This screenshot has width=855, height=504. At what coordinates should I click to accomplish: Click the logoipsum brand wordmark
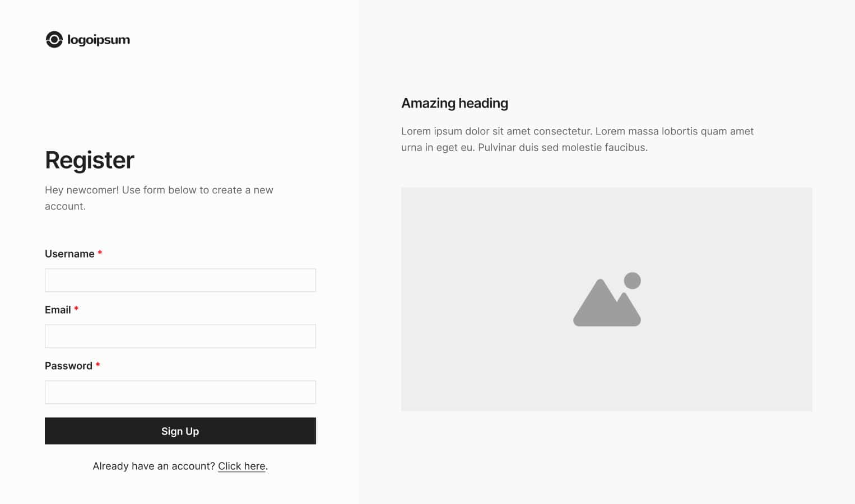coord(99,40)
